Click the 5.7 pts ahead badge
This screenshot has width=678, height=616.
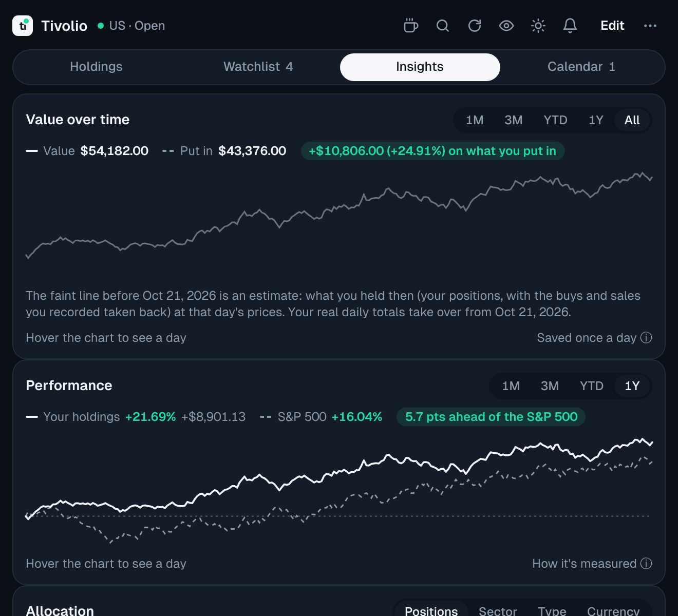coord(491,417)
